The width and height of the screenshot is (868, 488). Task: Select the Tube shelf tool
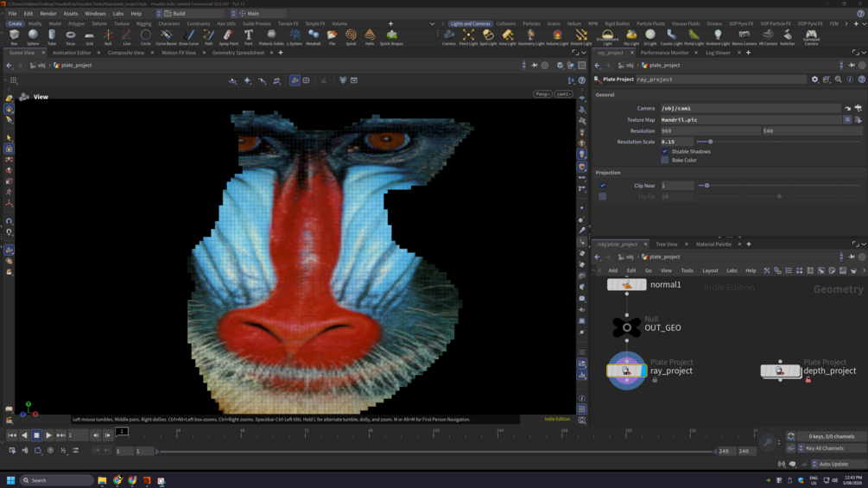coord(52,37)
